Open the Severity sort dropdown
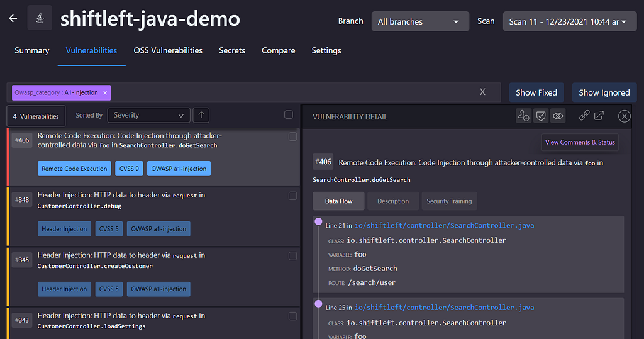The image size is (644, 339). (148, 115)
